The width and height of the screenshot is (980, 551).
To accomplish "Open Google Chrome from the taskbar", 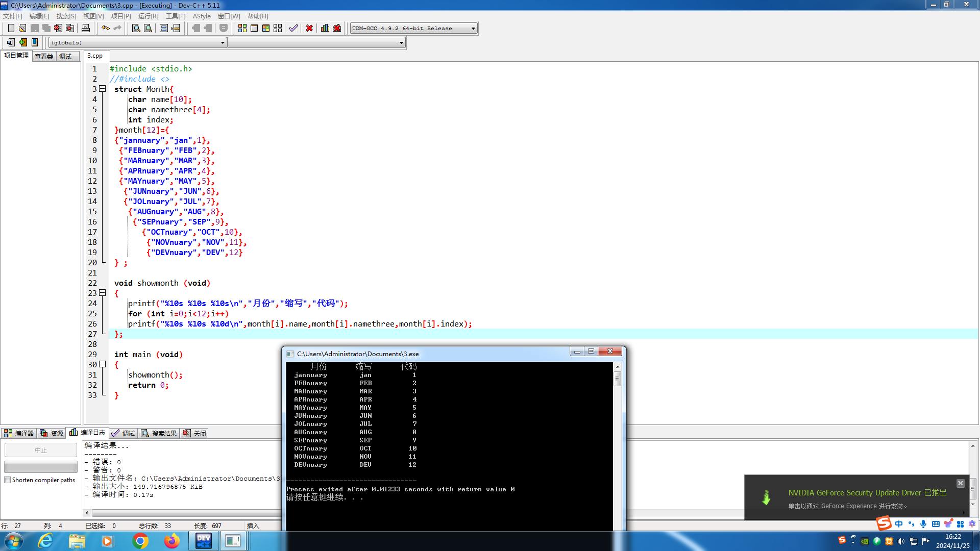I will pyautogui.click(x=140, y=541).
